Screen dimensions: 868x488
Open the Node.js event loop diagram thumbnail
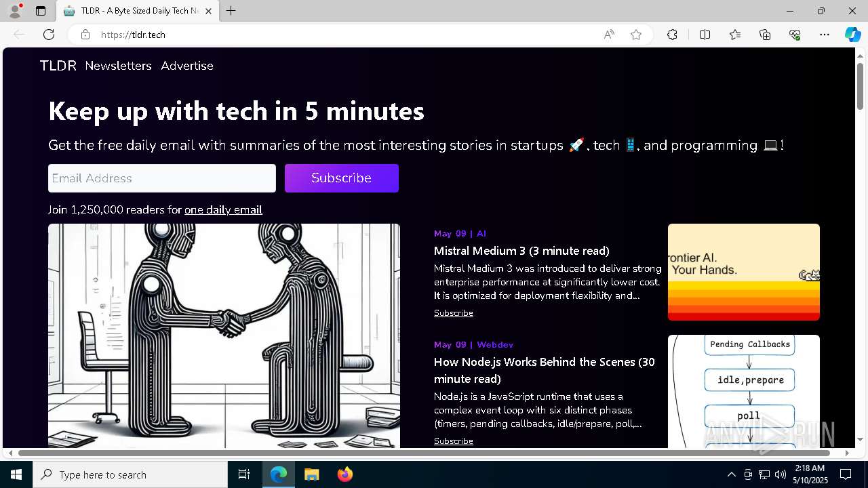tap(744, 391)
